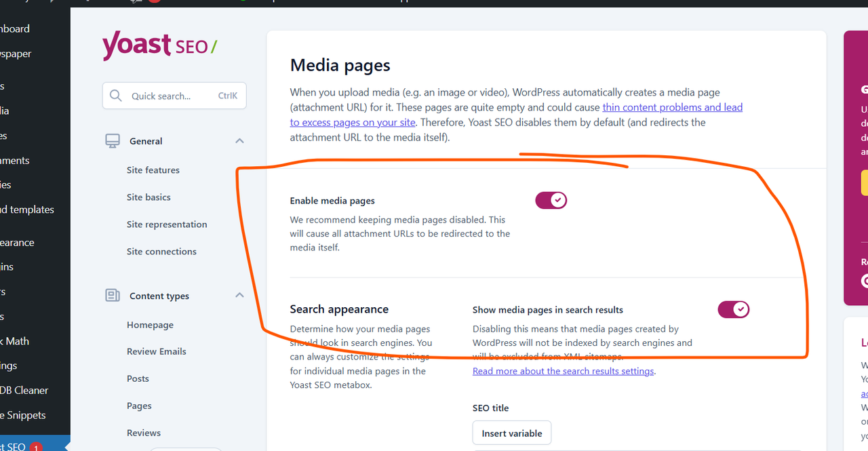Click the Yoast SEO logo
Screen dimensions: 868x451
(x=160, y=47)
